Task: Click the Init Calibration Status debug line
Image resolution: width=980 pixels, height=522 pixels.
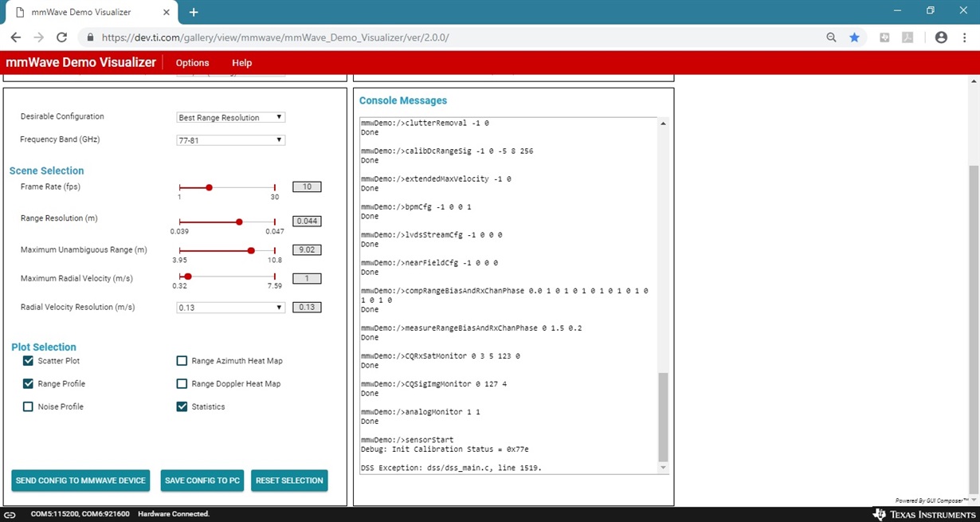Action: pos(445,449)
